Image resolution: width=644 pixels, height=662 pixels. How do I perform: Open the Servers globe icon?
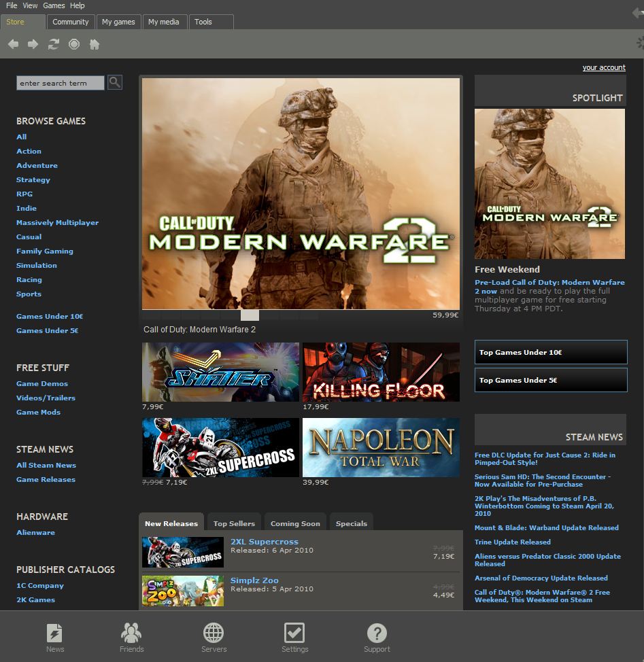pos(214,638)
